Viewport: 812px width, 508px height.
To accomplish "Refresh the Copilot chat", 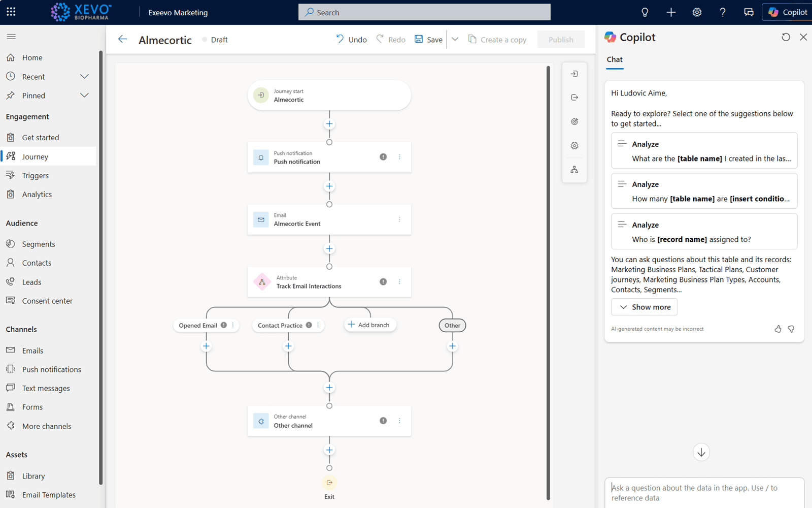I will point(786,37).
